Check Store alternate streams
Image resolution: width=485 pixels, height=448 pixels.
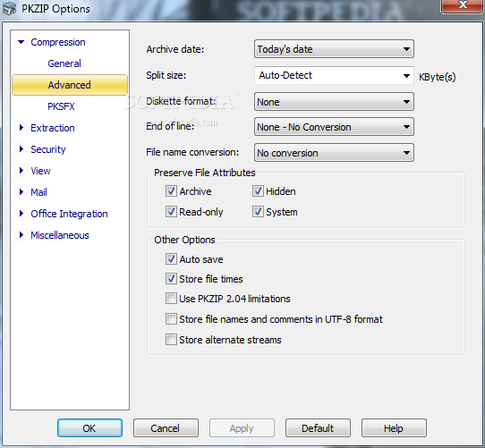click(171, 340)
